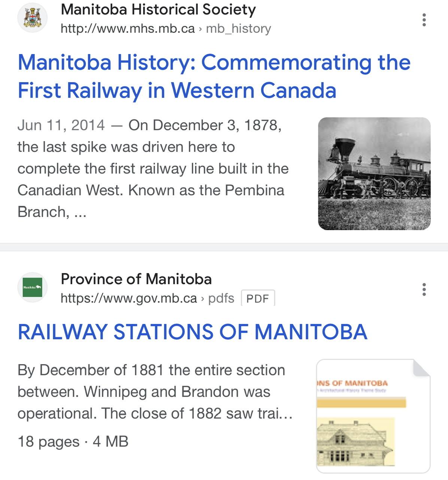Tap the Railway Stations PDF preview thumbnail
This screenshot has height=480, width=448.
(x=373, y=416)
